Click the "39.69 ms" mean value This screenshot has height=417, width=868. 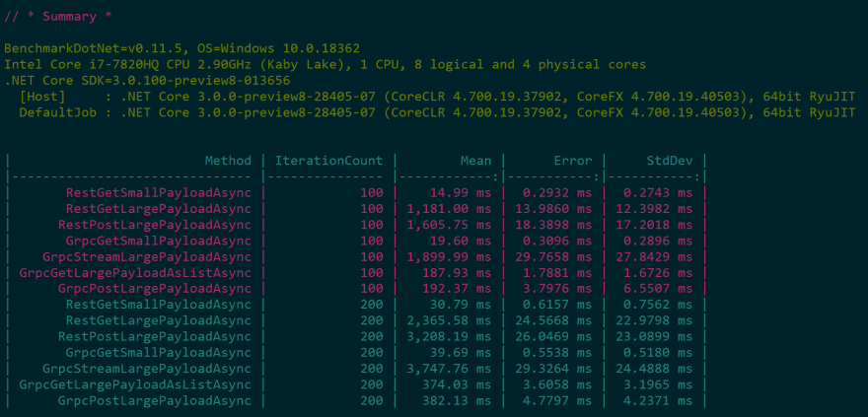(x=461, y=353)
